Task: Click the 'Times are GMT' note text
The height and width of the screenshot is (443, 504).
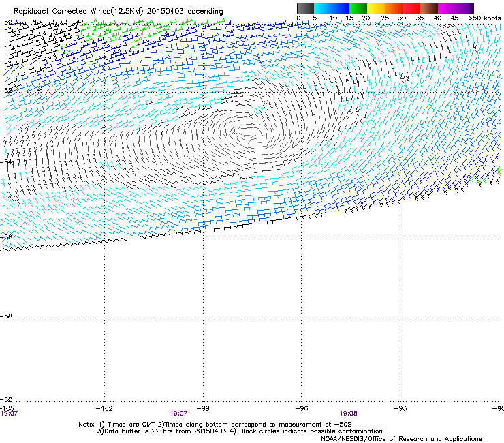Action: point(131,425)
